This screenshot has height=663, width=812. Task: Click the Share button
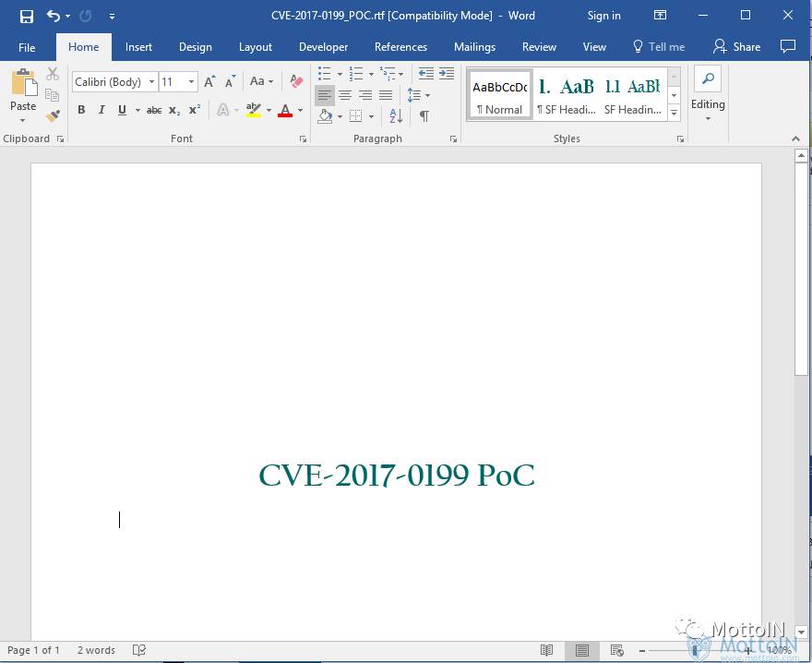[737, 47]
